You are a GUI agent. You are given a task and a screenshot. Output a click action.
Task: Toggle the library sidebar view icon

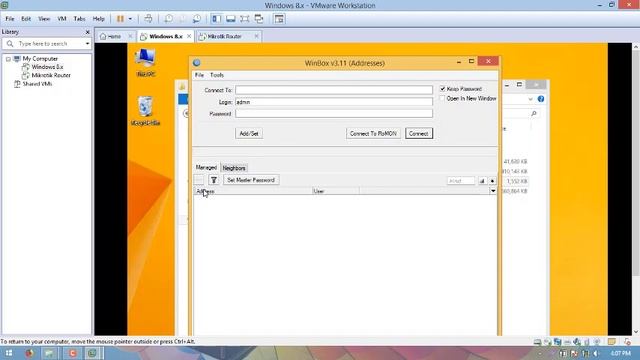(x=216, y=19)
